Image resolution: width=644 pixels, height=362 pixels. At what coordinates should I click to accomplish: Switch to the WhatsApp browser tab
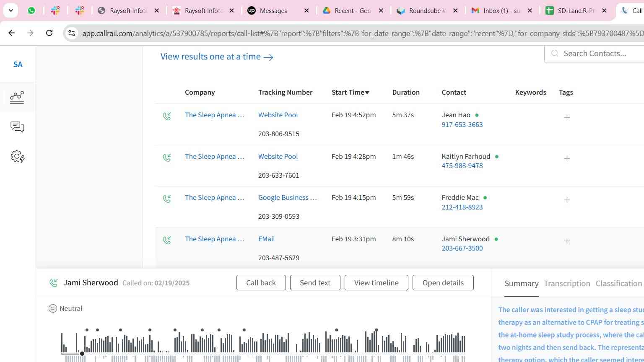[31, 10]
